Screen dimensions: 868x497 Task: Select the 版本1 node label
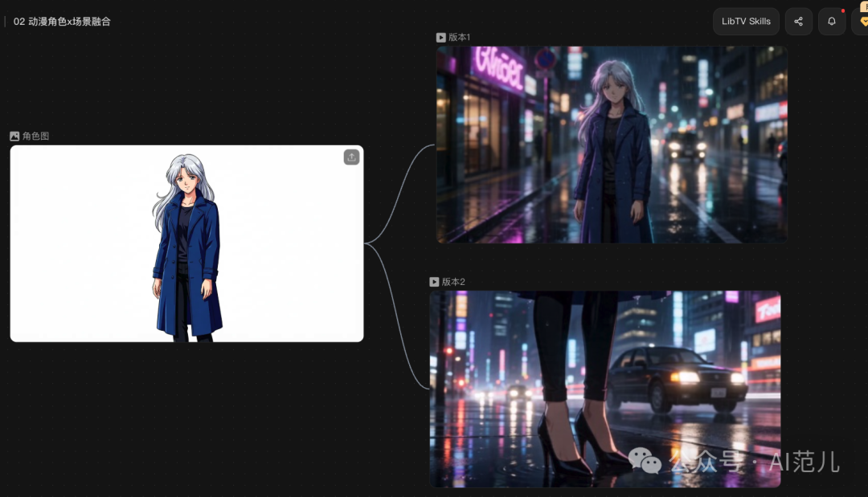(x=459, y=37)
